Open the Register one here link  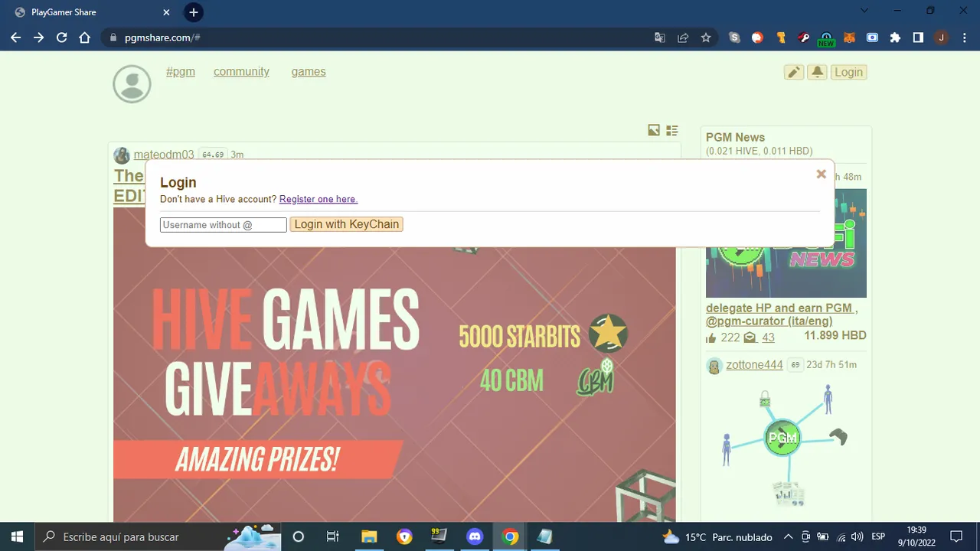(318, 199)
